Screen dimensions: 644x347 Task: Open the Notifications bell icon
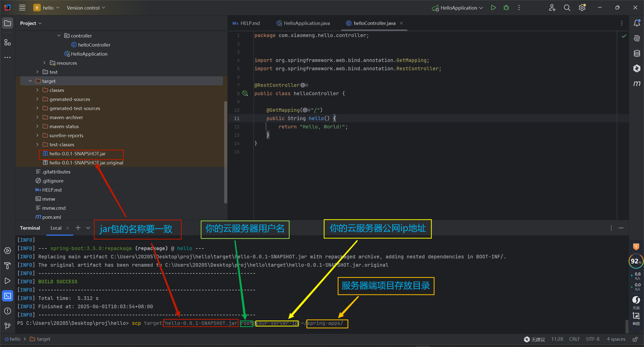(x=637, y=23)
